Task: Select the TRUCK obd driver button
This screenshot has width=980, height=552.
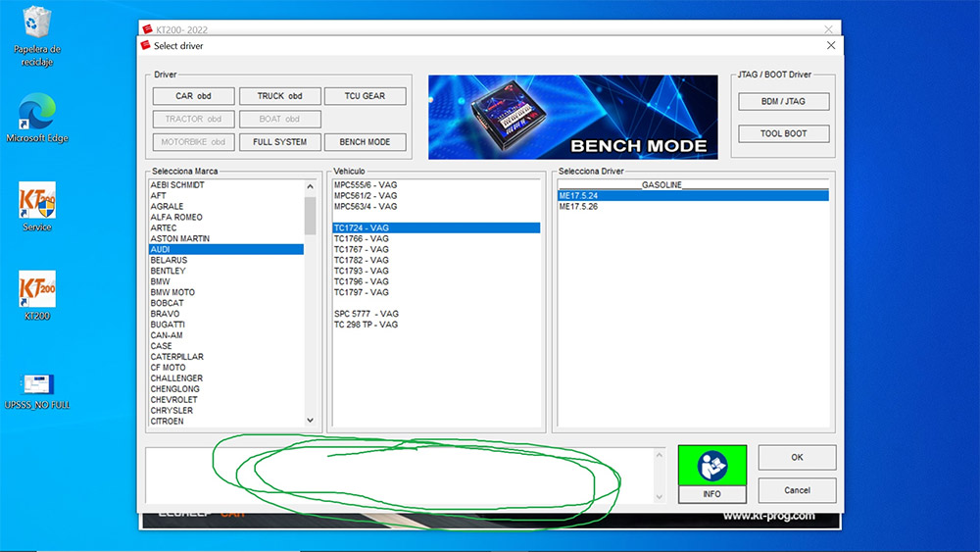Action: coord(279,96)
